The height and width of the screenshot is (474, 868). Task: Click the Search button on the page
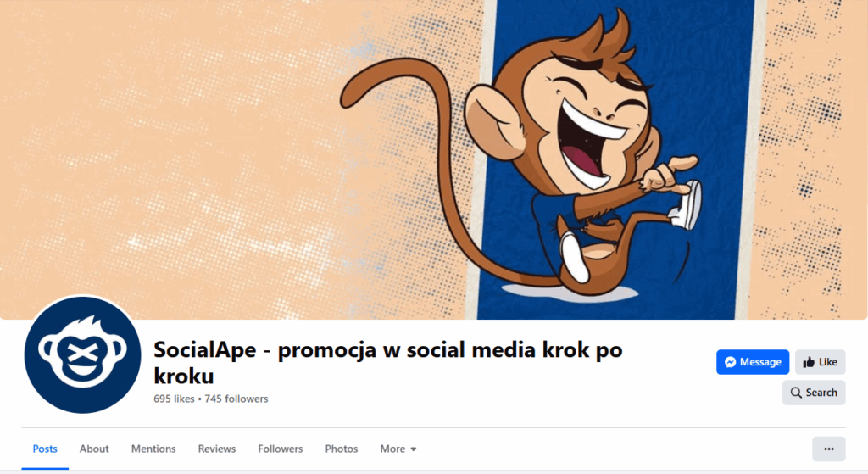pyautogui.click(x=814, y=393)
